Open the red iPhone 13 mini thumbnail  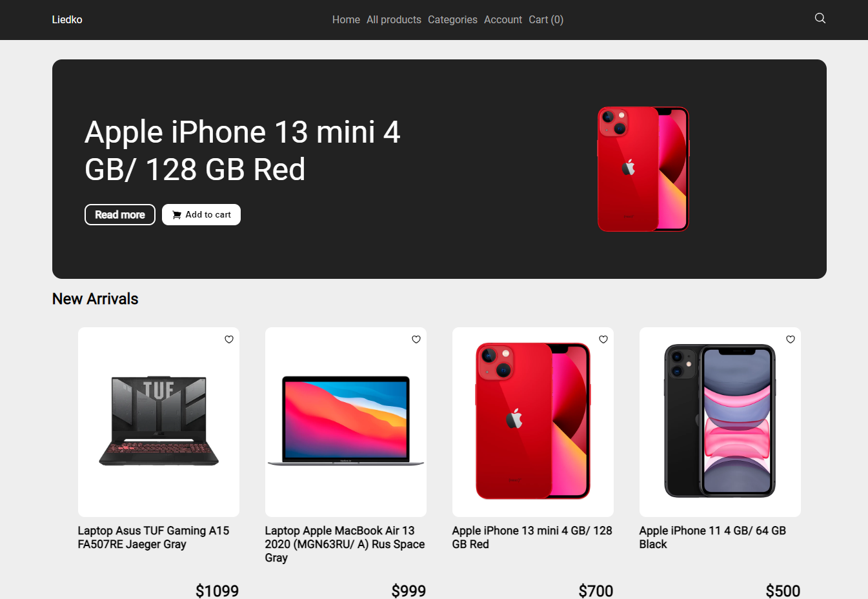[x=533, y=421]
